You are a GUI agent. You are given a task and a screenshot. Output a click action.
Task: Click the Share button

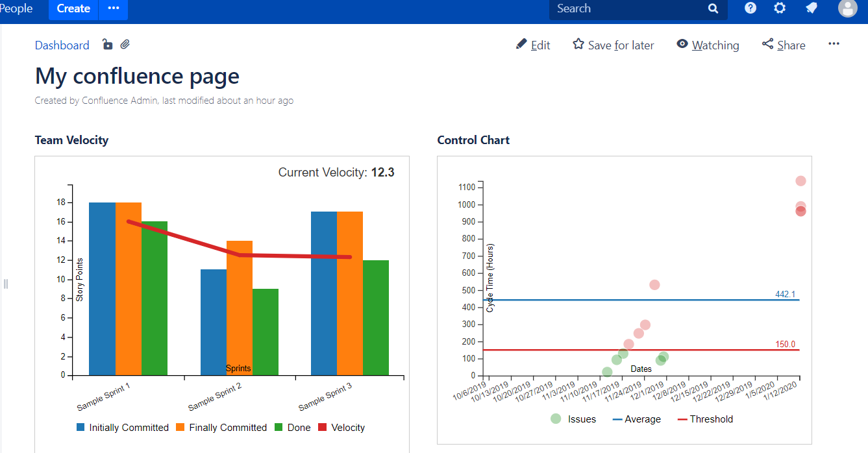click(x=784, y=45)
